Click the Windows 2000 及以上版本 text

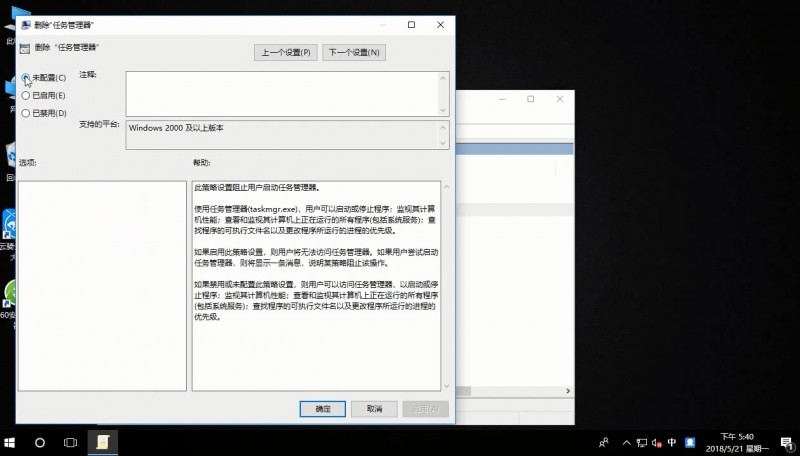click(x=176, y=128)
